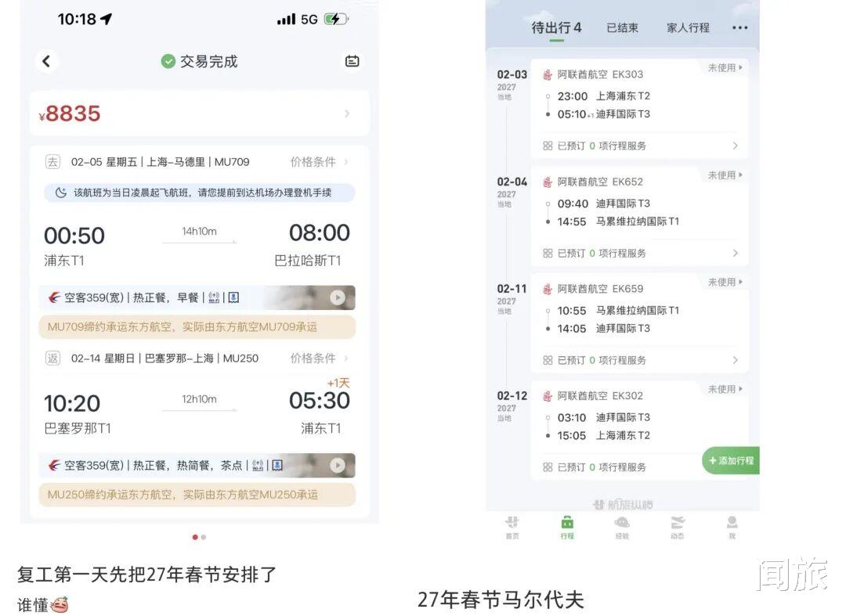
Task: Tap the 经验 cloud icon in bottom bar
Action: [622, 527]
